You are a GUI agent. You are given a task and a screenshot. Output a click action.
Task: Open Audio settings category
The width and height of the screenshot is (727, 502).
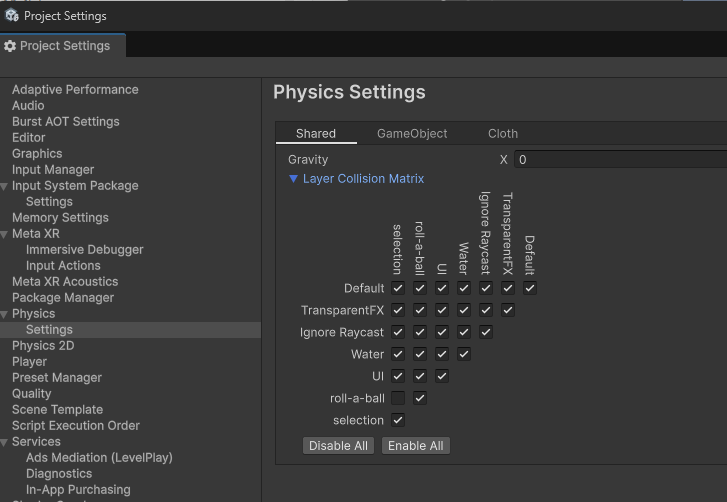[x=28, y=106]
